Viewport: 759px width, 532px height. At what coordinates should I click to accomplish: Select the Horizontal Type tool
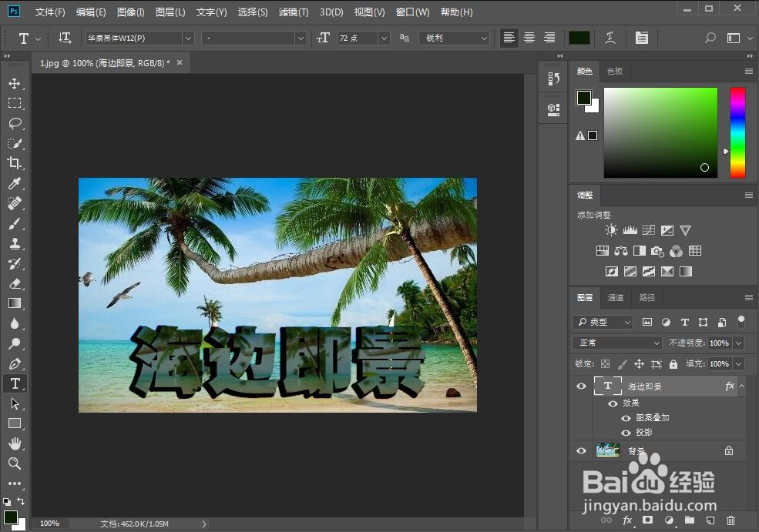15,383
